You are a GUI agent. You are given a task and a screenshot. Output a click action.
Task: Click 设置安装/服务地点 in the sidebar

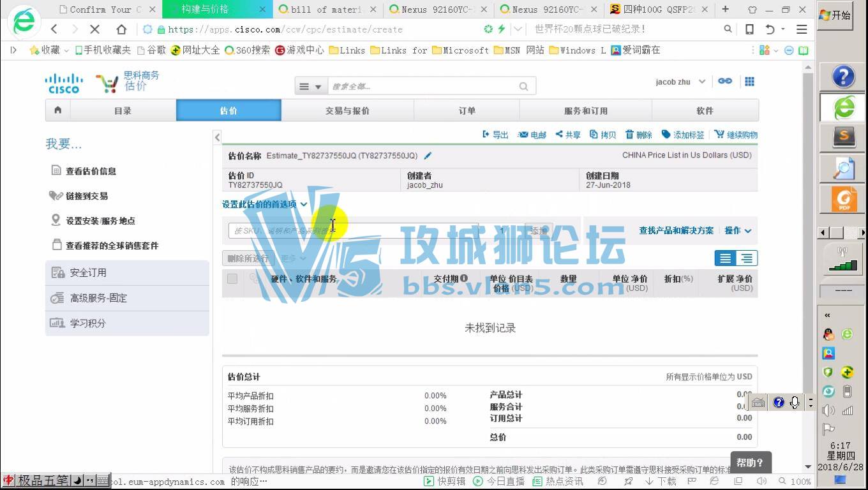click(x=93, y=221)
